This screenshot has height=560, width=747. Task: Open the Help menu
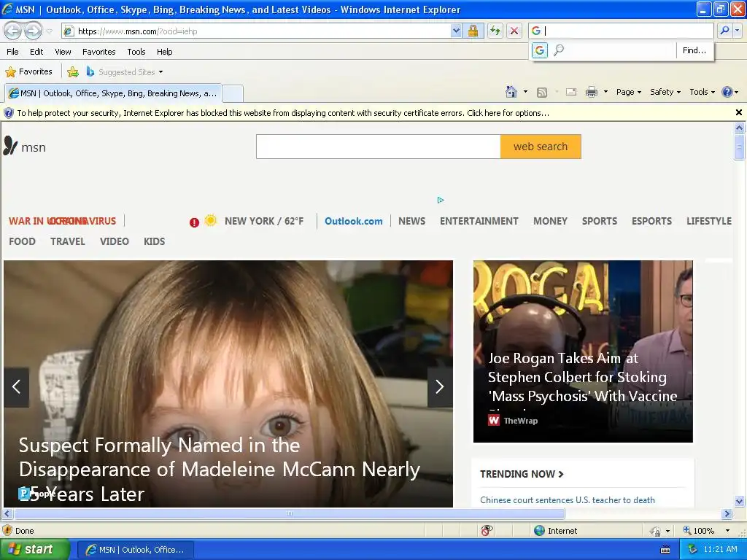click(164, 52)
